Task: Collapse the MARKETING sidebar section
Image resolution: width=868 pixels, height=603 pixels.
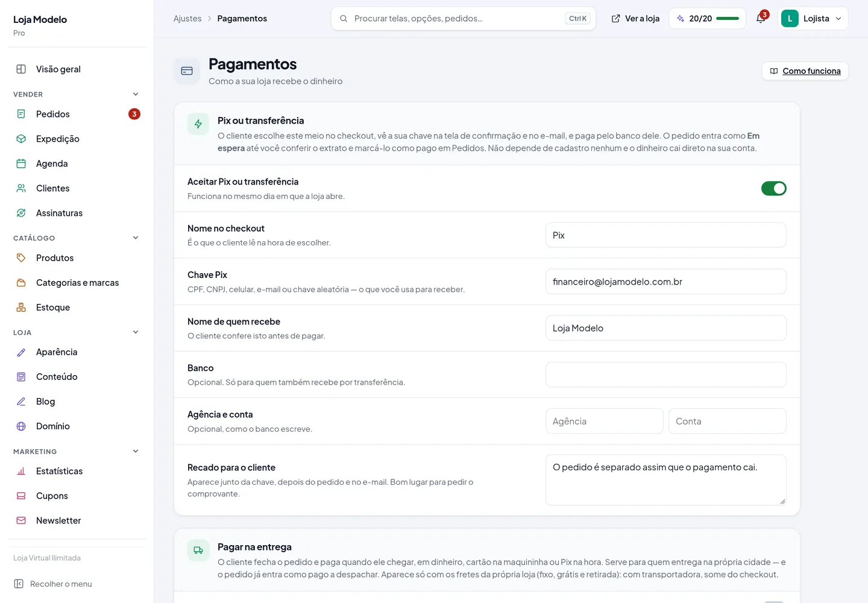Action: tap(136, 451)
